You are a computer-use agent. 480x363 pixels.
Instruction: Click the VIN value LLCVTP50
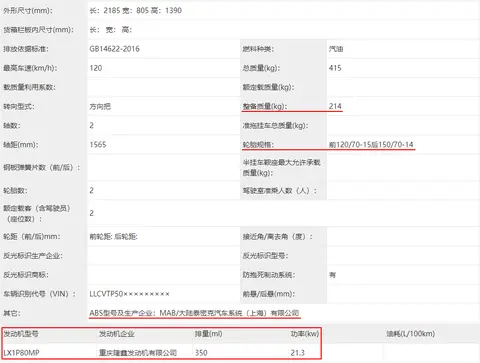click(x=129, y=294)
